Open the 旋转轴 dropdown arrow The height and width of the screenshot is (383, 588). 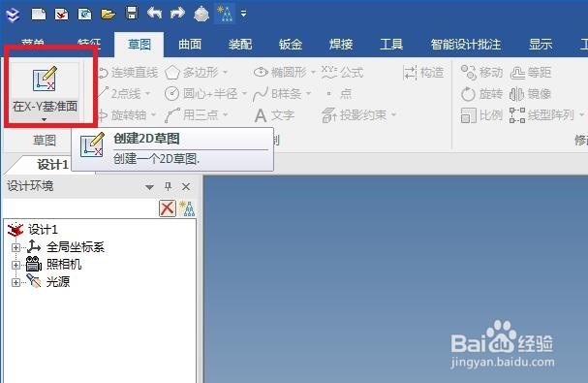(x=153, y=114)
